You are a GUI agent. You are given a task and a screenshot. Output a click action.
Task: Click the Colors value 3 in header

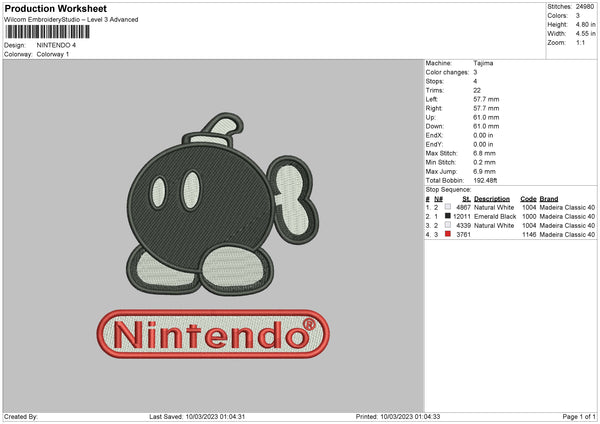pyautogui.click(x=577, y=16)
